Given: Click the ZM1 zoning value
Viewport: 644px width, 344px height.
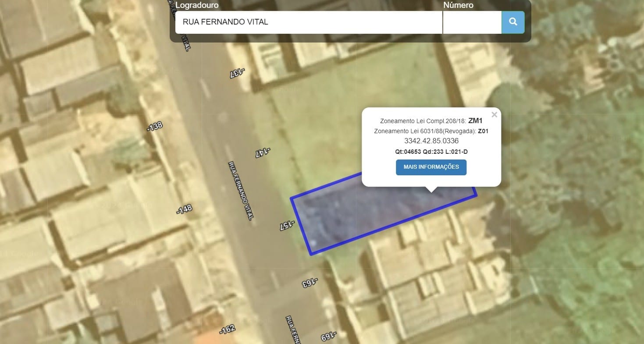Looking at the screenshot, I should tap(475, 121).
